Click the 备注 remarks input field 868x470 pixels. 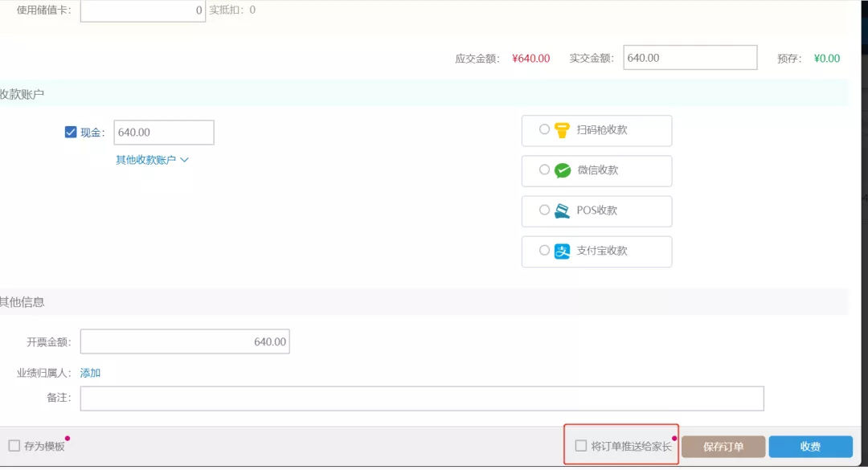tap(422, 398)
